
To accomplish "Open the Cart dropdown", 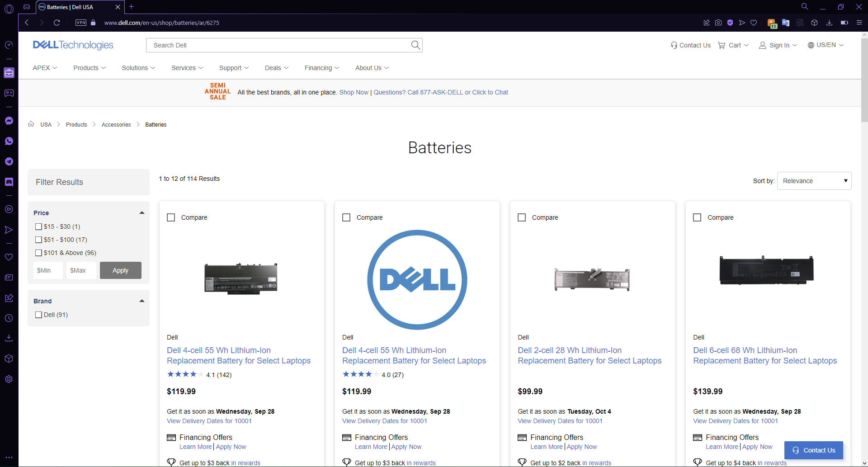I will (733, 45).
